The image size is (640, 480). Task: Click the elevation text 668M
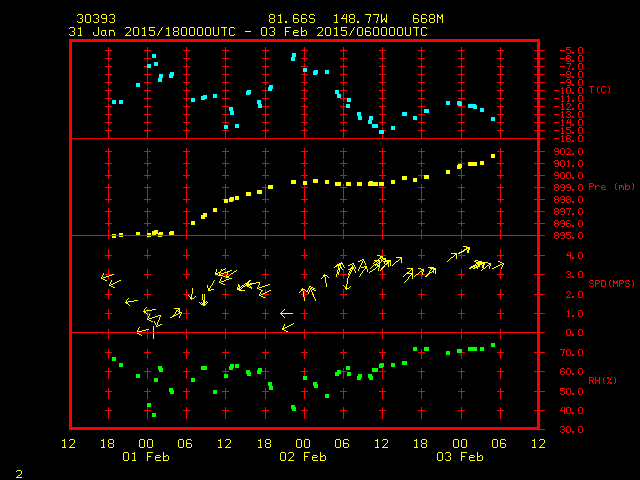(428, 19)
